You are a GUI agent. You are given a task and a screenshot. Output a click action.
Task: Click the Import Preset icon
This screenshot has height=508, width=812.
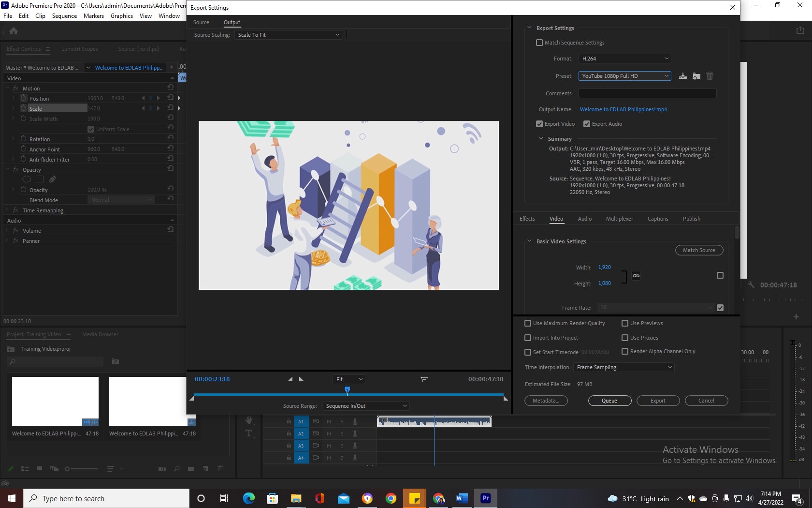click(x=696, y=76)
